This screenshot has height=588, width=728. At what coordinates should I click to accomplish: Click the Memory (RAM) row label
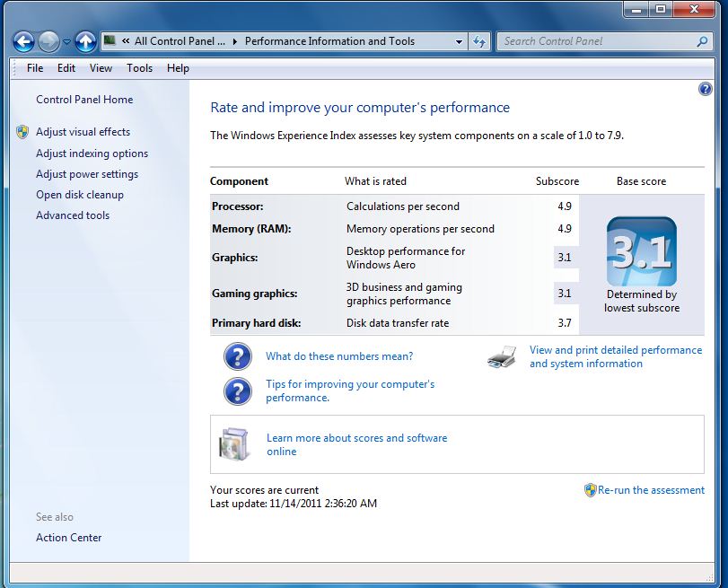(251, 229)
